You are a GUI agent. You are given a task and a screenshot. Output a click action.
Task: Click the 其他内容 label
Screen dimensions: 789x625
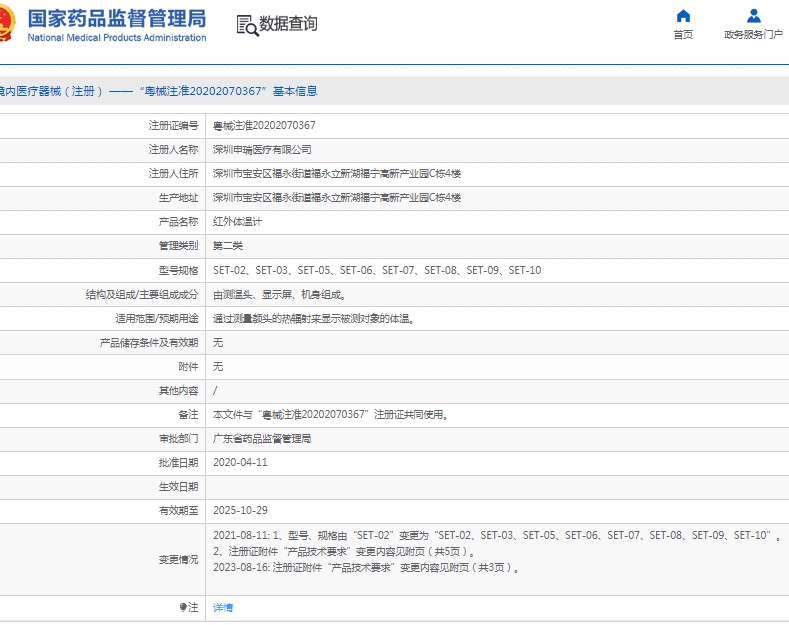pos(178,390)
